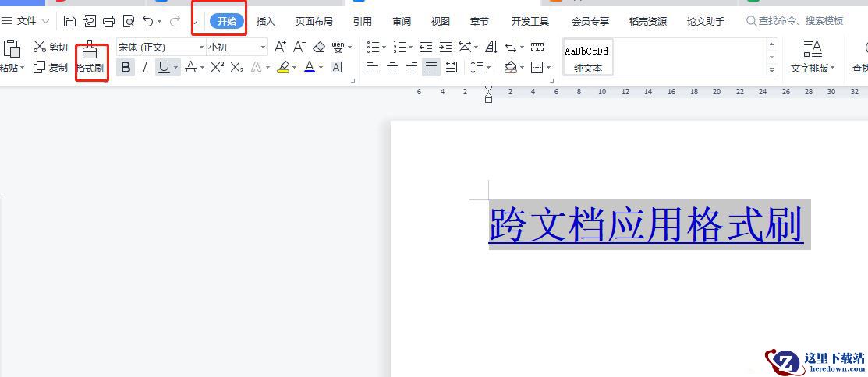
Task: Click the Save icon in quick access toolbar
Action: [69, 22]
